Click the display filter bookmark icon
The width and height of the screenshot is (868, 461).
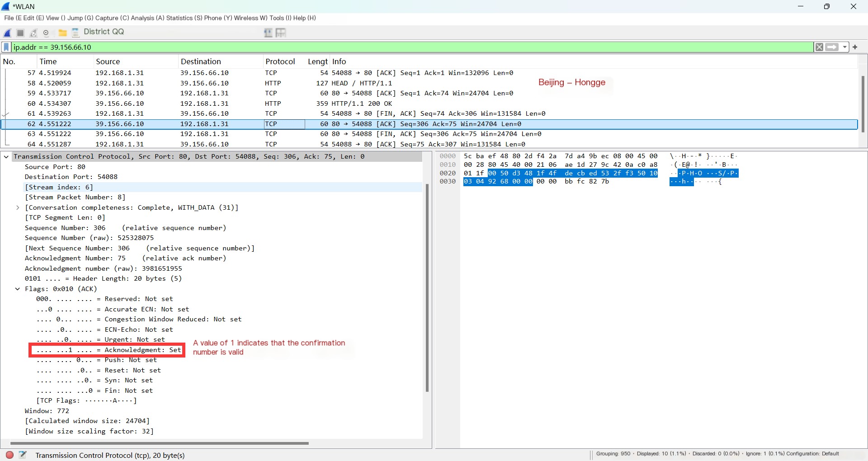tap(6, 47)
